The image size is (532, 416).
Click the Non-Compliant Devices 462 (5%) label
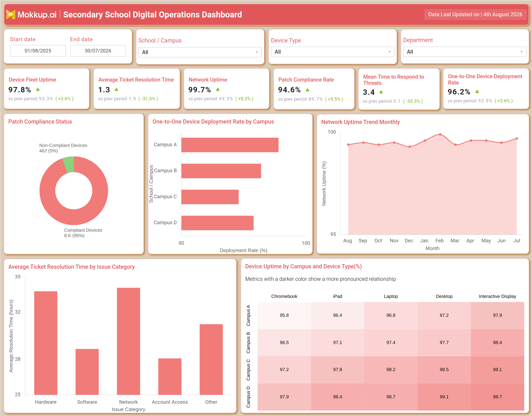[63, 148]
